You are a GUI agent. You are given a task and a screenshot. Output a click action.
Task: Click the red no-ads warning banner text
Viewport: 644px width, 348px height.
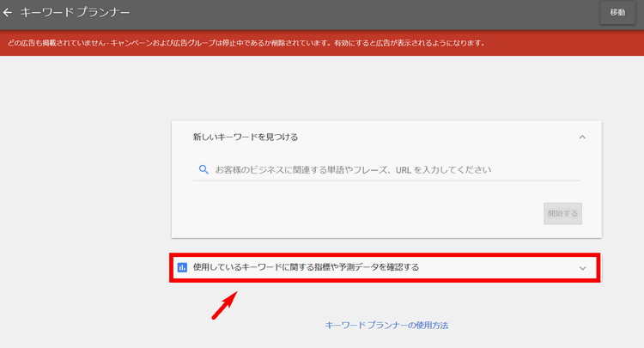point(246,43)
